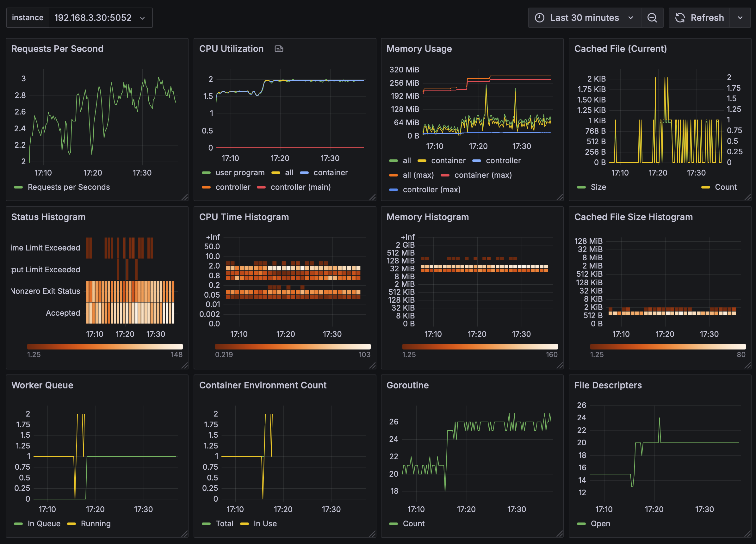
Task: Open the instance 192.168.3.30:5052 dropdown
Action: (100, 18)
